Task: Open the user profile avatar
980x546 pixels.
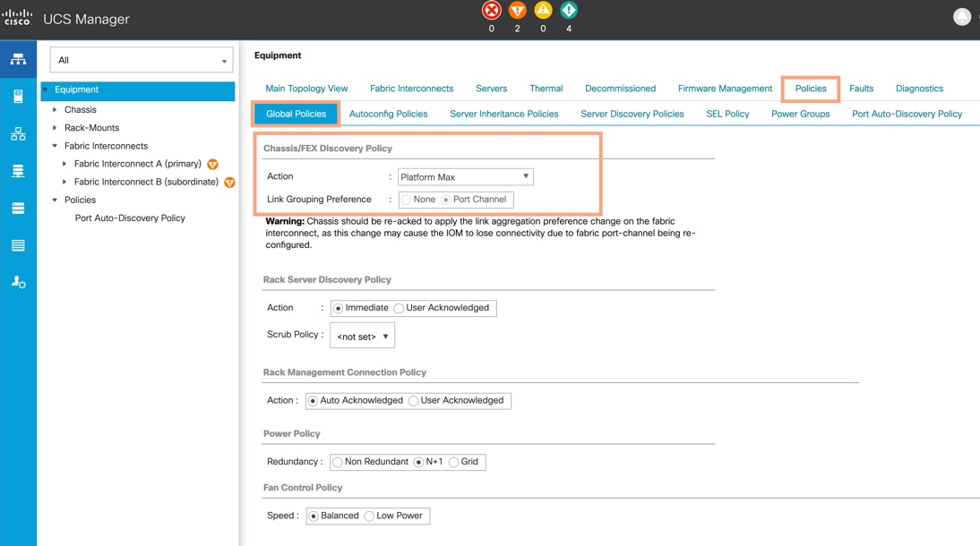Action: pos(962,17)
